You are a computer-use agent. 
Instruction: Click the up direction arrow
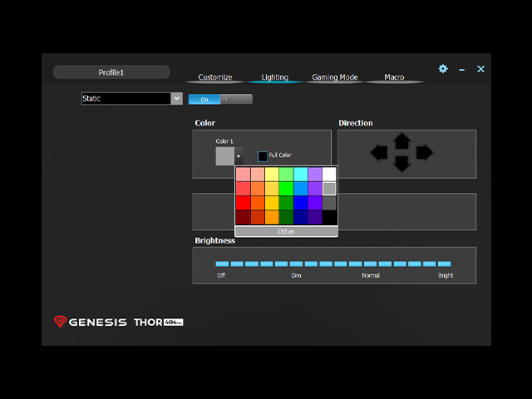pyautogui.click(x=401, y=140)
